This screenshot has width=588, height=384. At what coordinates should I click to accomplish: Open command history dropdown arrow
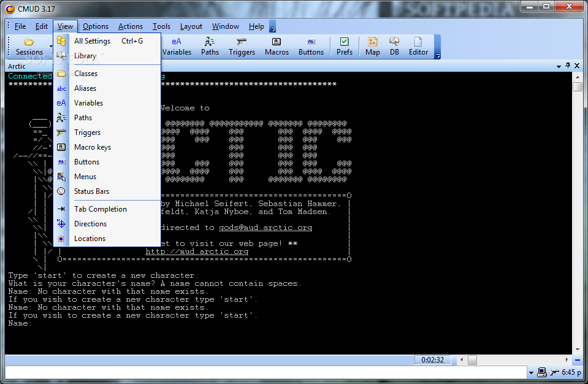(x=531, y=373)
